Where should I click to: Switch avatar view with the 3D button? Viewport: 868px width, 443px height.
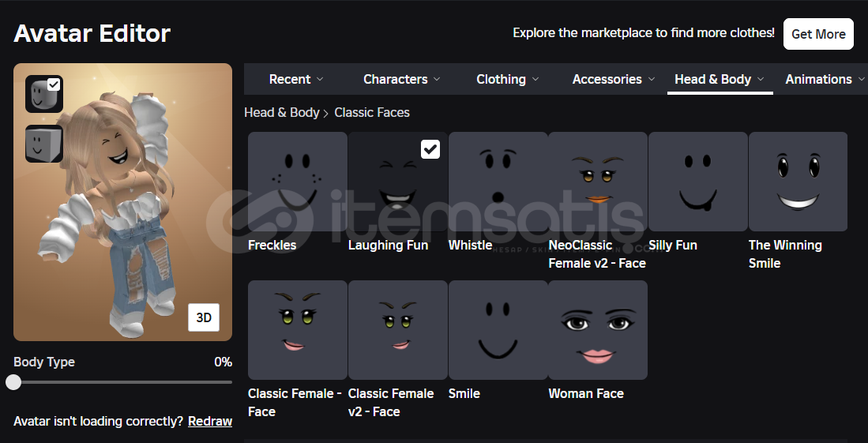[x=204, y=317]
